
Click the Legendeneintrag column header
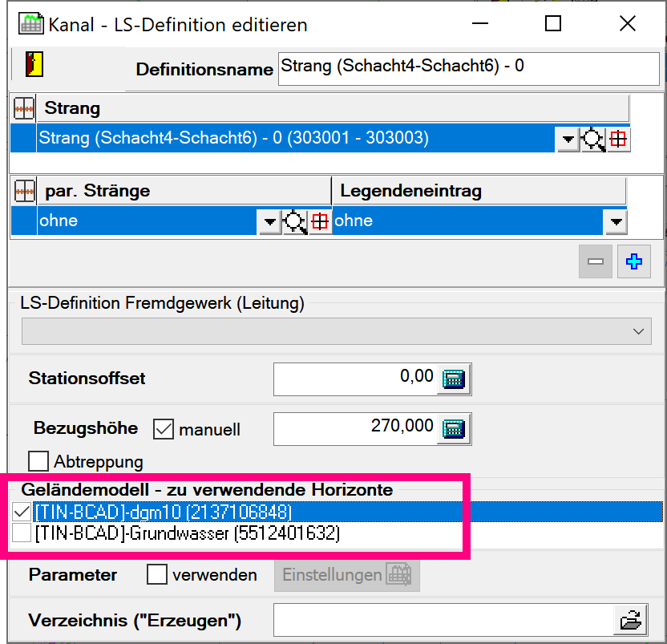[x=478, y=191]
